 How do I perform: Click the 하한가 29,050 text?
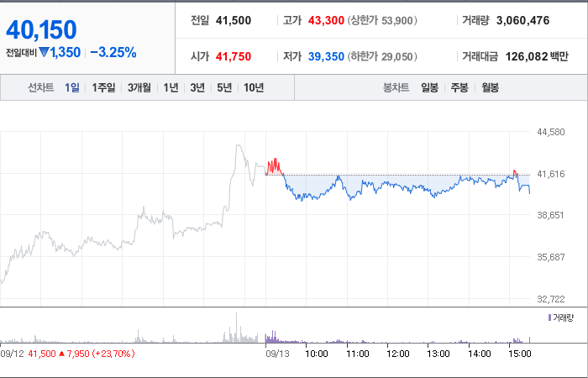coord(381,56)
